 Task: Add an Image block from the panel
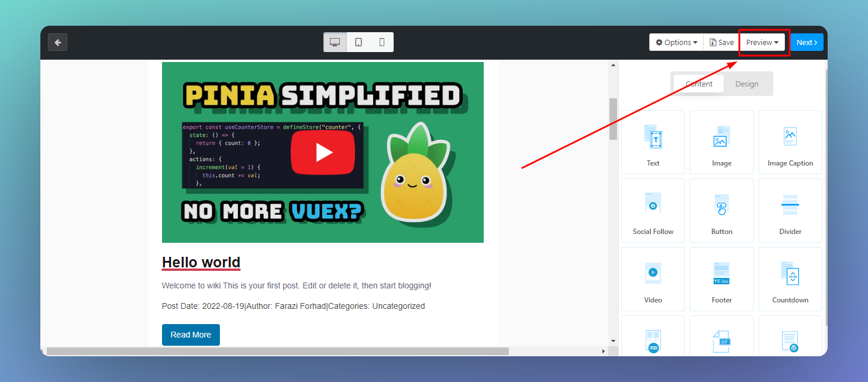(721, 142)
